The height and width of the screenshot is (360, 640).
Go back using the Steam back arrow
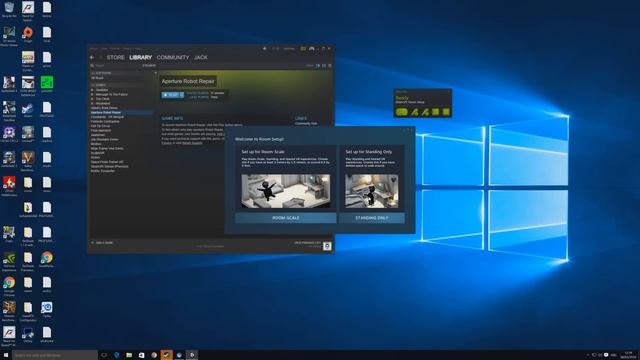tap(92, 58)
